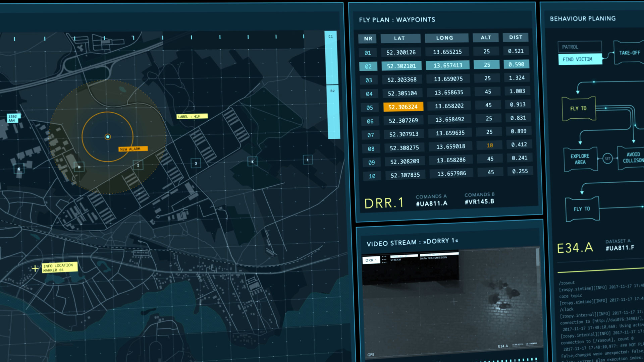This screenshot has height=362, width=644.
Task: Select the L map marker
Action: tap(308, 160)
